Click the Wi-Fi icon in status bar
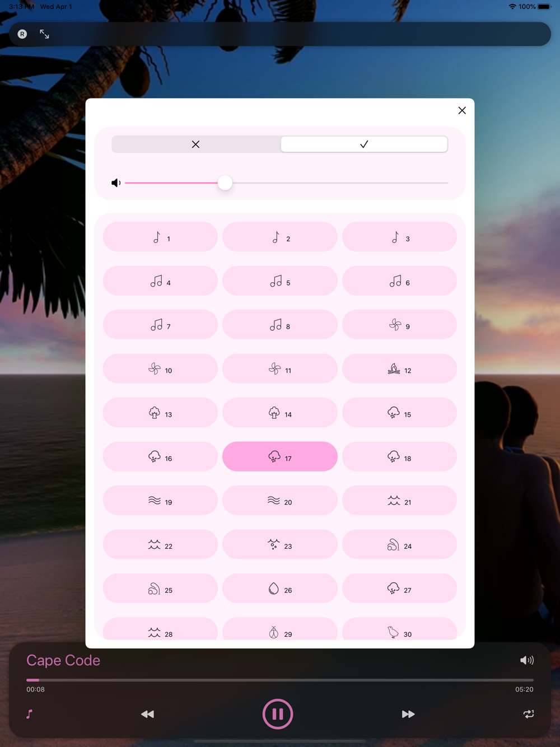Viewport: 560px width, 747px height. click(512, 7)
